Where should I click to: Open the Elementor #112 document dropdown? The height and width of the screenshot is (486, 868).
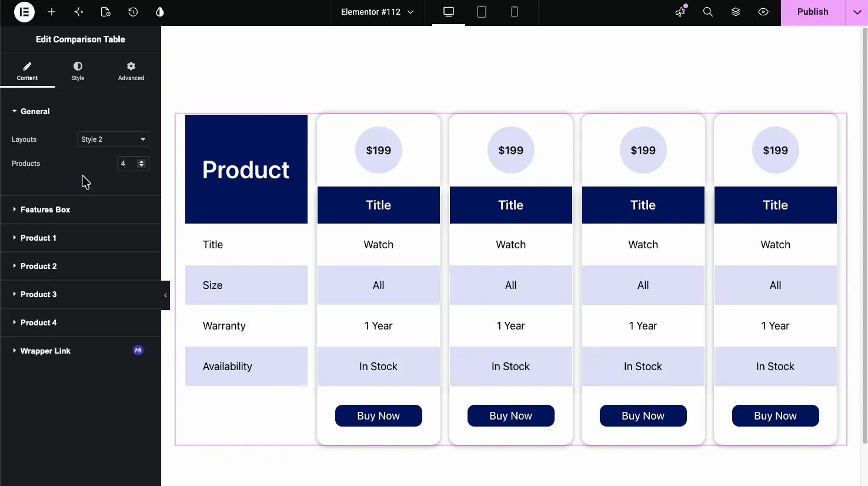[x=377, y=12]
